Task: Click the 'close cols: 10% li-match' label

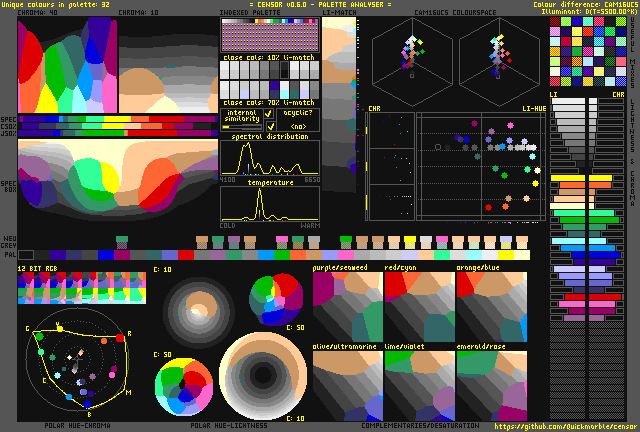Action: [x=269, y=57]
